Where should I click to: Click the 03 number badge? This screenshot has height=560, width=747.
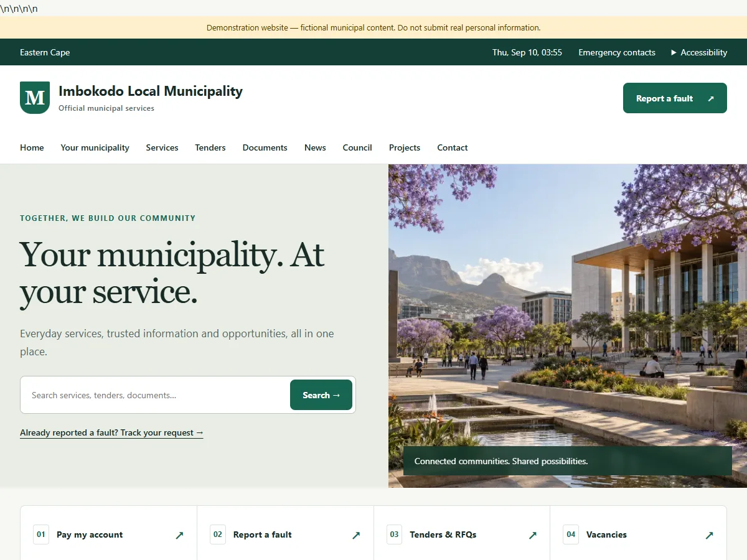tap(394, 534)
